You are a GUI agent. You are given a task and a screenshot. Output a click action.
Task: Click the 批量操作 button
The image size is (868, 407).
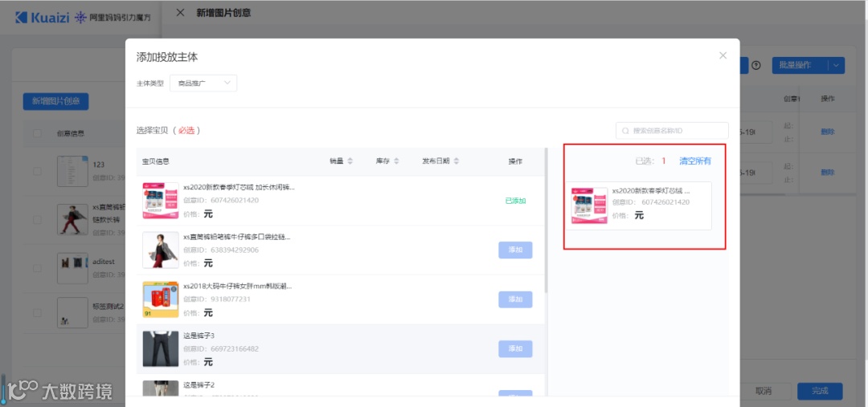coord(795,65)
